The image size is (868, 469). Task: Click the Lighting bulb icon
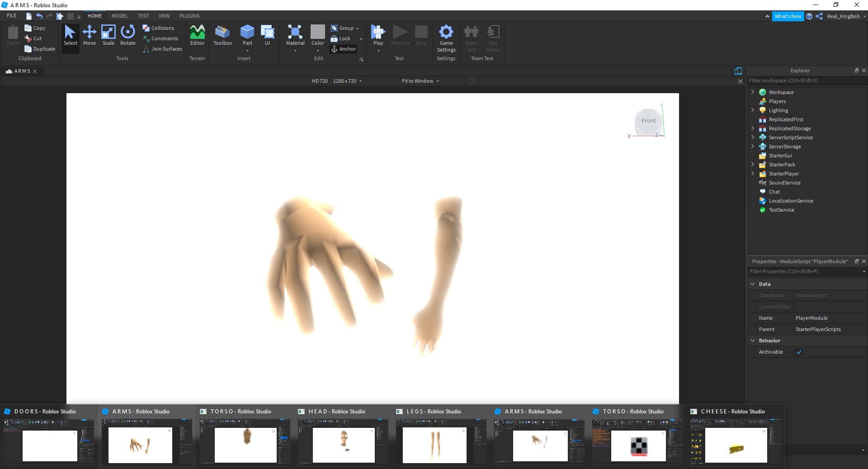(763, 110)
